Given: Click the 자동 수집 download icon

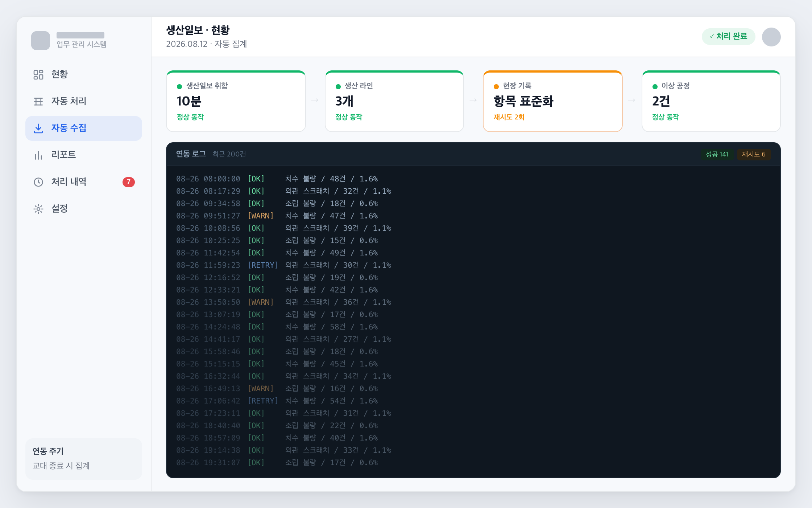Looking at the screenshot, I should point(38,128).
